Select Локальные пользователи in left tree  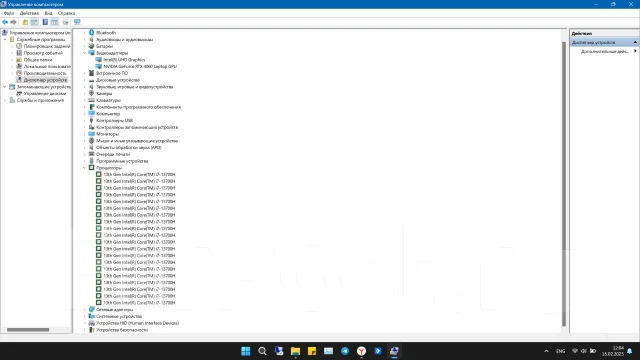pyautogui.click(x=47, y=67)
